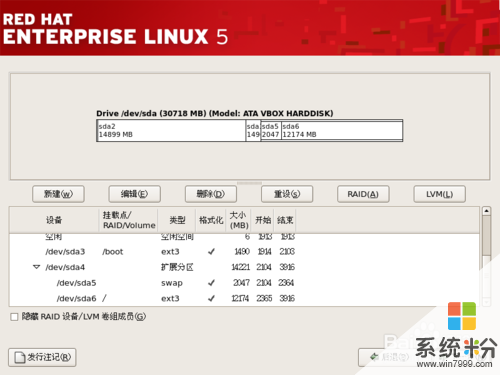Click the 结束 column header
Viewport: 500px width, 375px height.
pyautogui.click(x=285, y=220)
